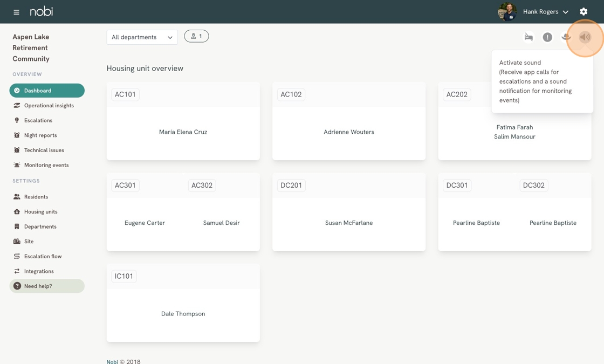The width and height of the screenshot is (604, 364).
Task: Click the hat icon in toolbar
Action: [x=566, y=37]
